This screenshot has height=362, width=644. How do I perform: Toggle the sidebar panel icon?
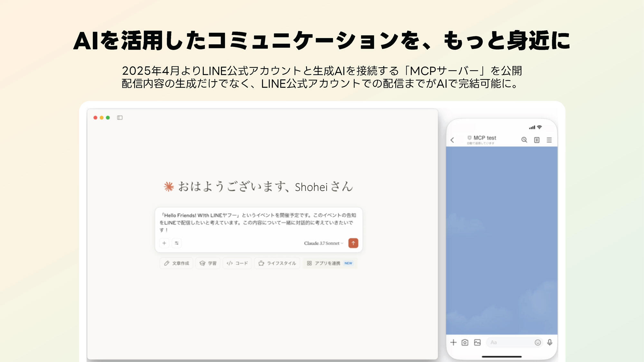[x=120, y=118]
